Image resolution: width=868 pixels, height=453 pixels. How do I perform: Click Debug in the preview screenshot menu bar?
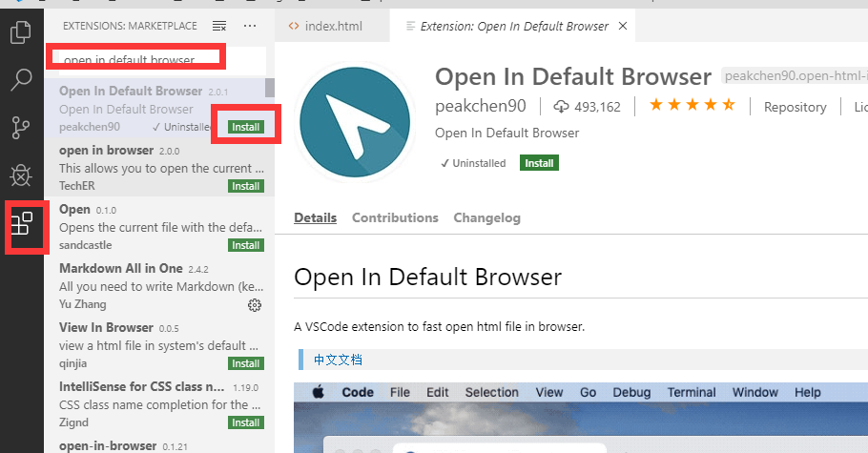click(631, 393)
